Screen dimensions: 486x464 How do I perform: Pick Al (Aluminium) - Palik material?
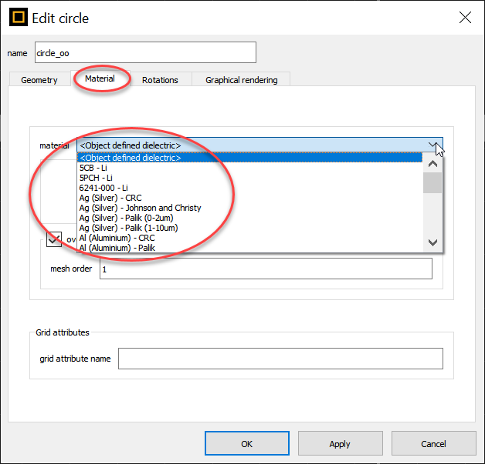[x=250, y=247]
